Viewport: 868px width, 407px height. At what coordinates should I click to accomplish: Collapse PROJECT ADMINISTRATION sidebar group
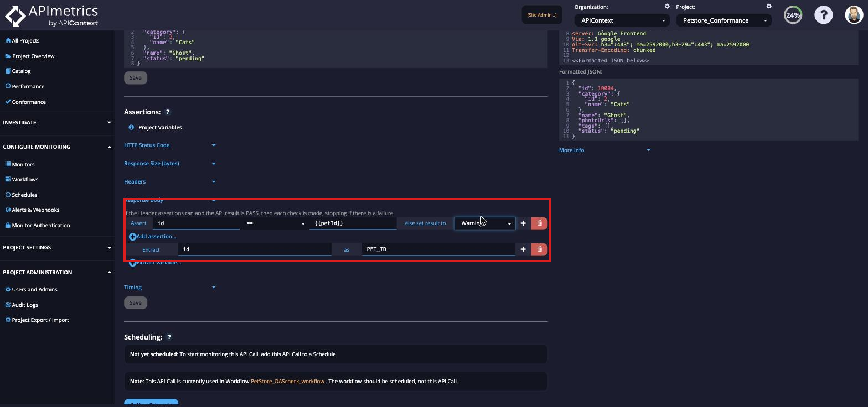coord(57,273)
